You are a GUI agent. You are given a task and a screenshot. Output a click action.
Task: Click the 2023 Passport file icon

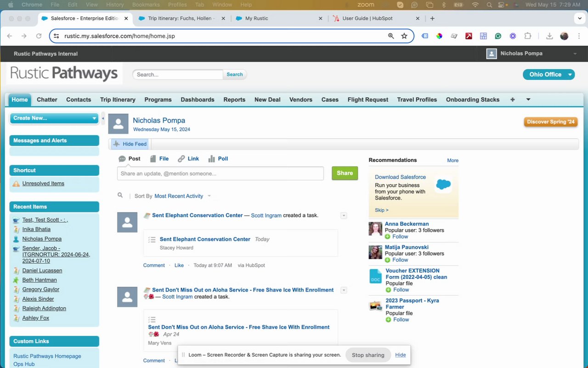375,305
